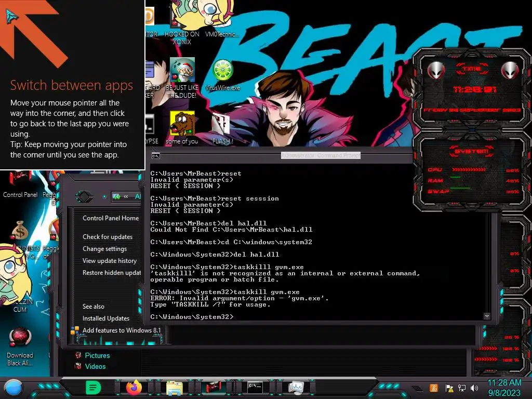
Task: Open the BE JUST LIKE THE DUDE! icon
Action: pos(182,78)
